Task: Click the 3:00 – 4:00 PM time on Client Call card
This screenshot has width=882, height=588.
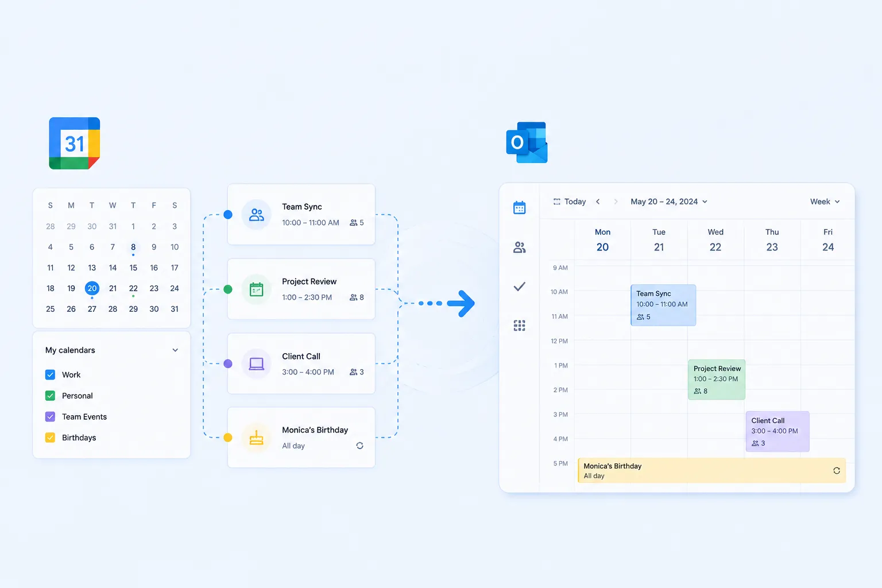Action: (308, 372)
